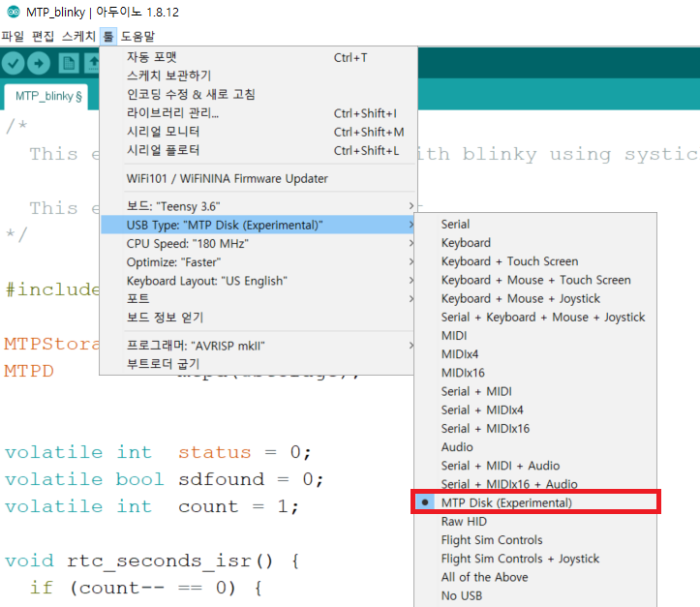Click the #include line in editor
The image size is (700, 607).
[x=51, y=289]
